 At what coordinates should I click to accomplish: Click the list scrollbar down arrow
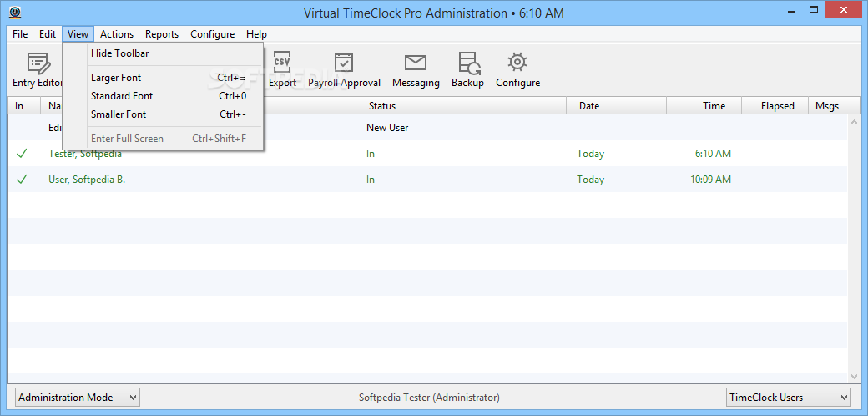pyautogui.click(x=854, y=376)
